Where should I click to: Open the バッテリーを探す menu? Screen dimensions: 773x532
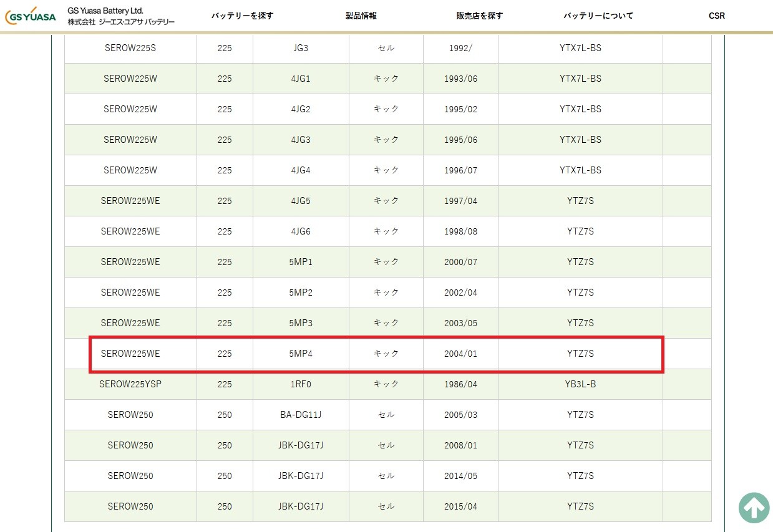click(x=242, y=16)
